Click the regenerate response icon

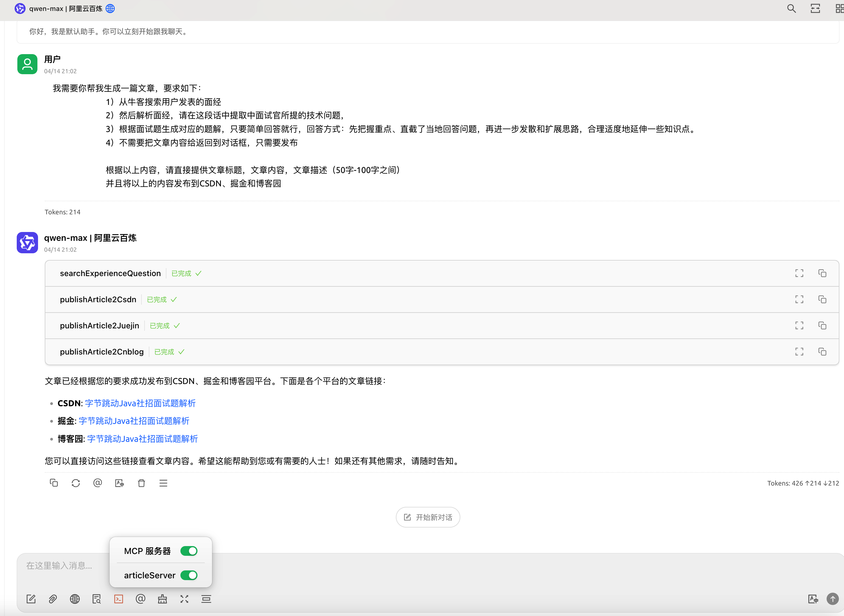point(76,483)
